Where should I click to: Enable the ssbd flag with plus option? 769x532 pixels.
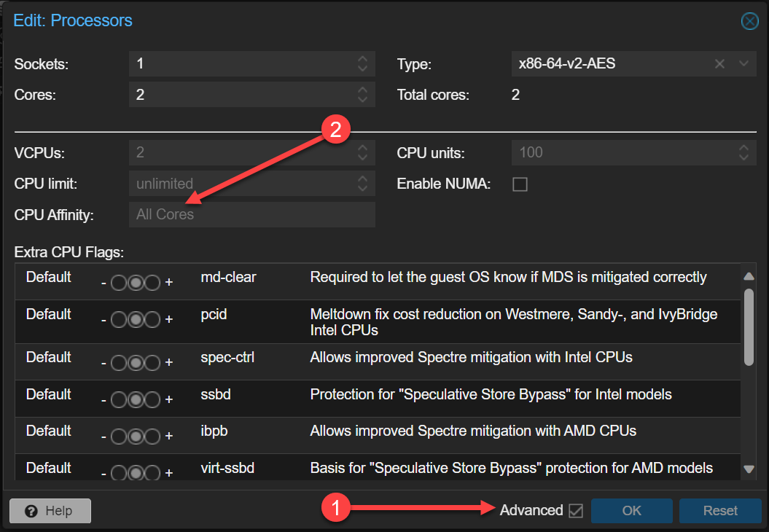(x=152, y=400)
